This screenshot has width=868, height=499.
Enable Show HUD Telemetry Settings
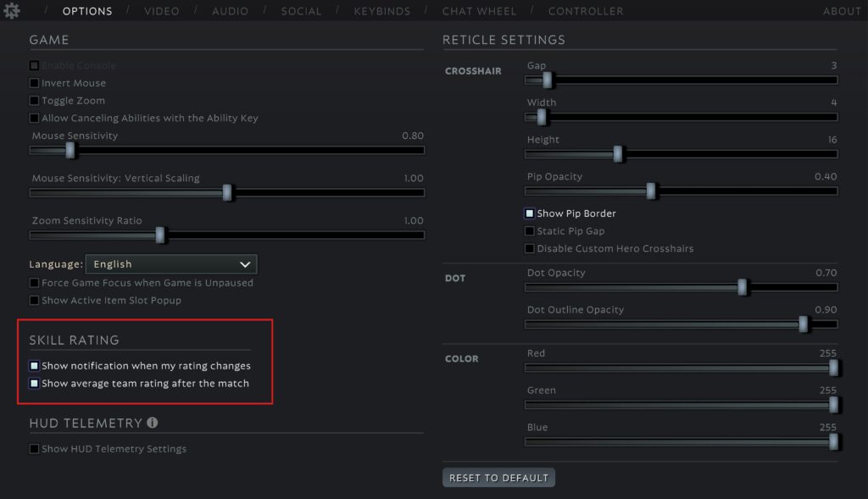pyautogui.click(x=35, y=449)
